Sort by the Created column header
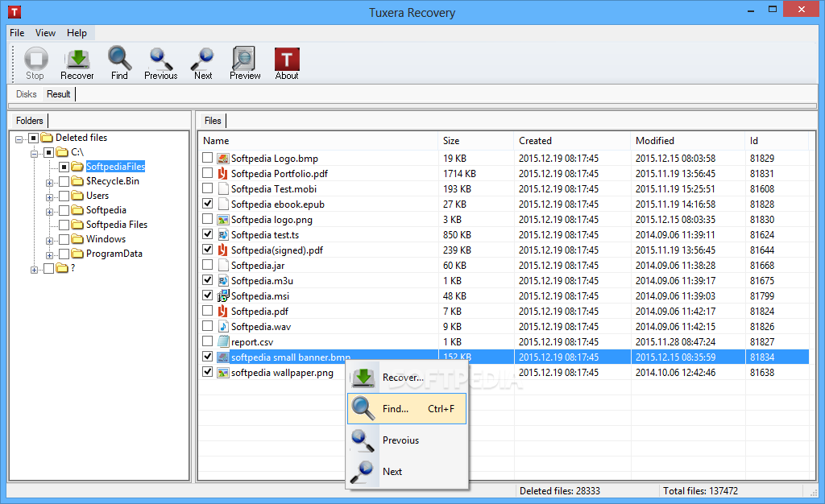Image resolution: width=825 pixels, height=504 pixels. [x=572, y=141]
